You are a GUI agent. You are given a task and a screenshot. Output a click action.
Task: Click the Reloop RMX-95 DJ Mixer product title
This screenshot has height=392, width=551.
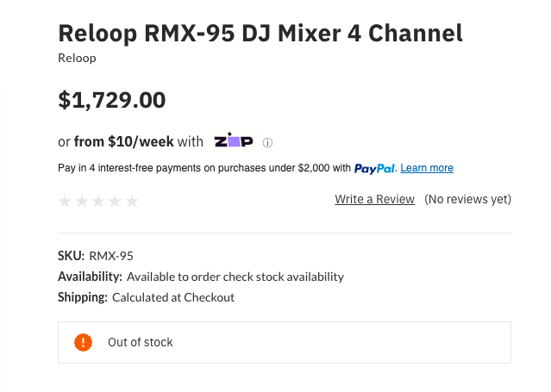(260, 33)
